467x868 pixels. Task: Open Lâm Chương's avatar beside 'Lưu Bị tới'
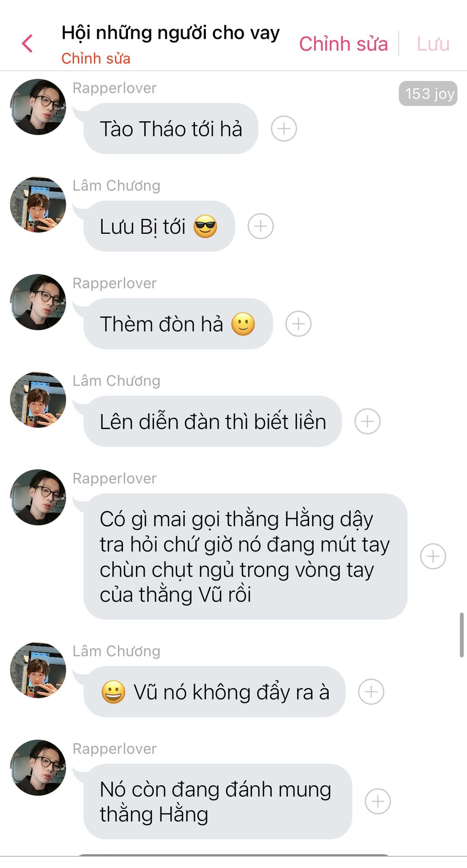[x=38, y=205]
